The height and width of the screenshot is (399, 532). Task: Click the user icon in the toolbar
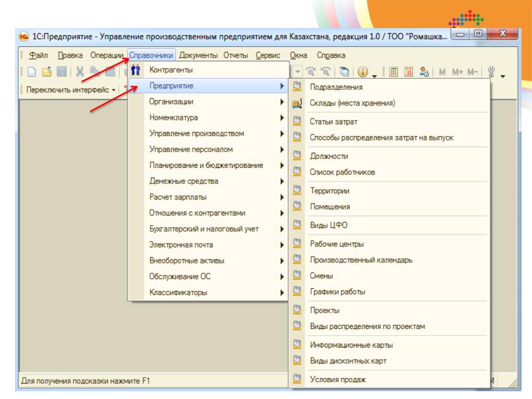click(x=424, y=72)
